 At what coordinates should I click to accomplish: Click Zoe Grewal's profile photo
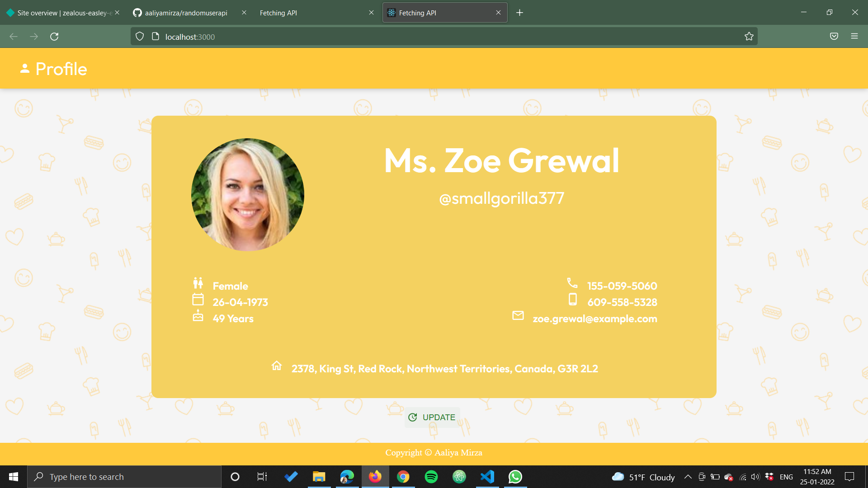click(x=248, y=195)
